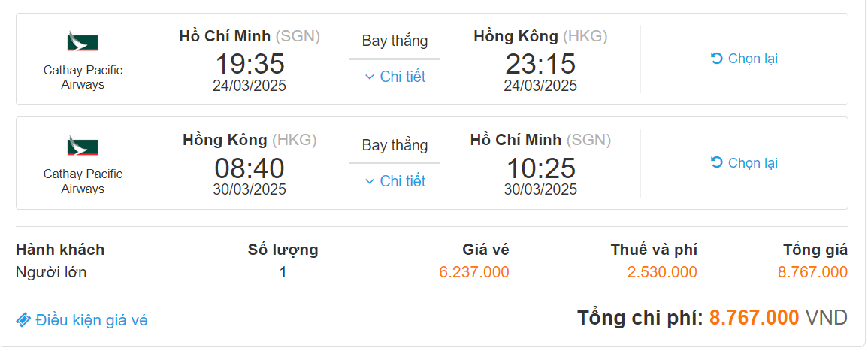
Task: Click the Cathay Pacific Airways name on the return flight
Action: click(83, 181)
